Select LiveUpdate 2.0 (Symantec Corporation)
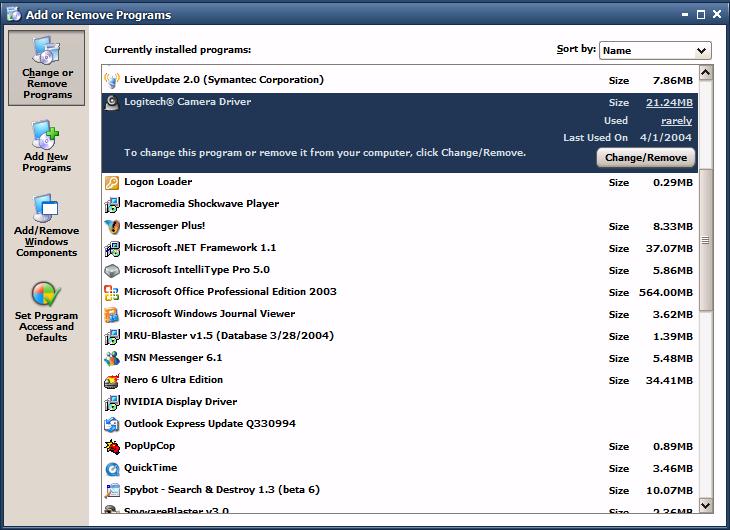 [399, 80]
